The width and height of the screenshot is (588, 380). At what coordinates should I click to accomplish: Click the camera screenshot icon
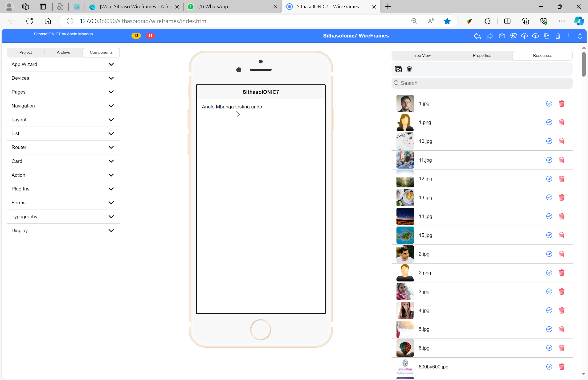coord(502,36)
